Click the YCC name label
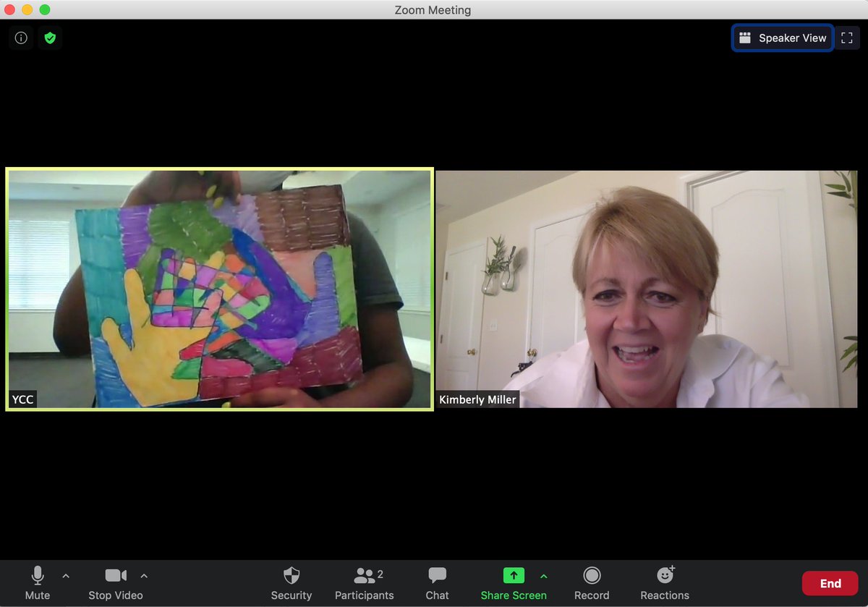868x607 pixels. coord(22,399)
